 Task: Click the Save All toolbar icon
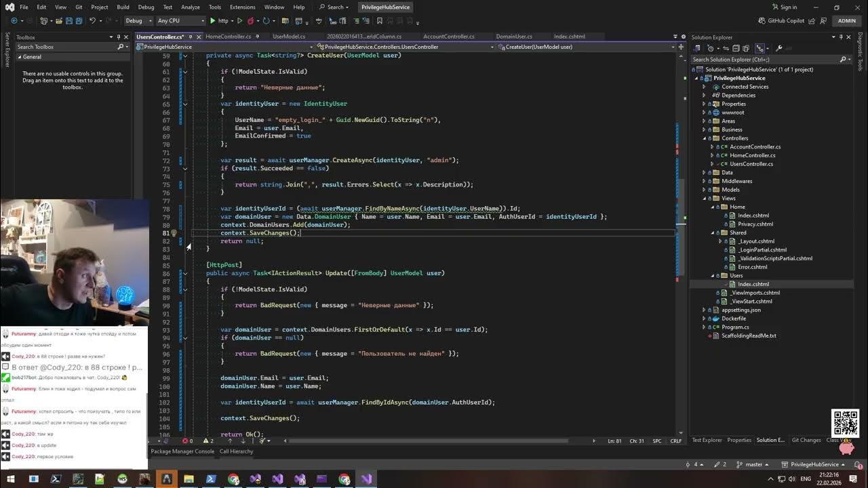tap(79, 20)
